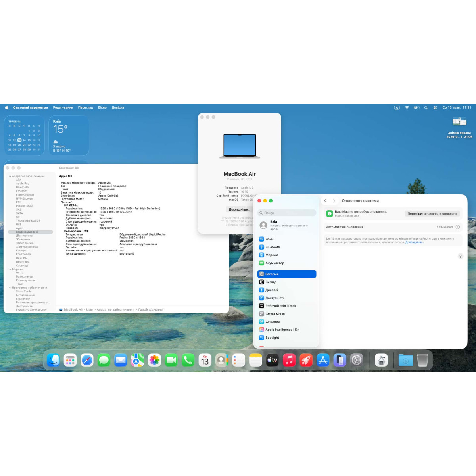Open the Trash in Dock
Viewport: 476px width, 476px height.
pyautogui.click(x=423, y=360)
